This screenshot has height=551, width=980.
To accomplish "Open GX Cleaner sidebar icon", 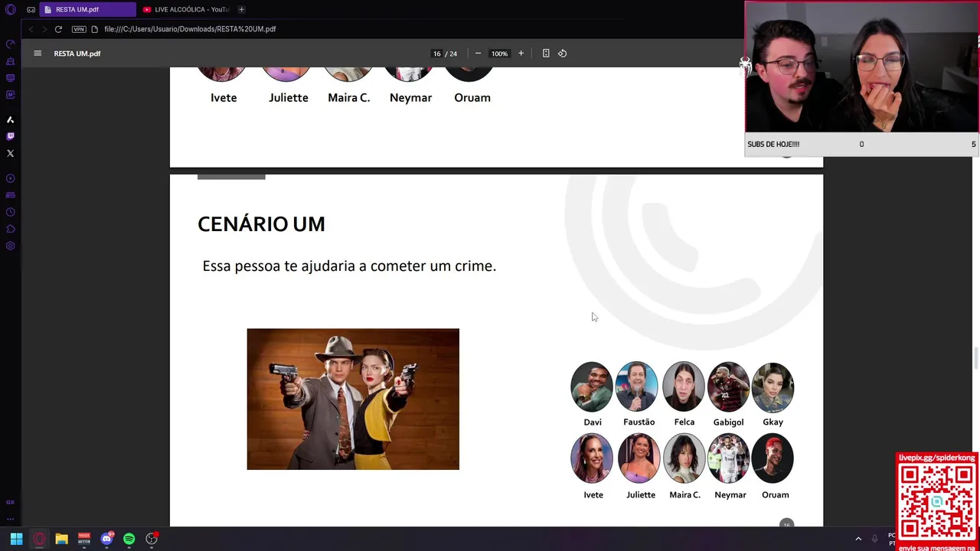I will click(10, 61).
